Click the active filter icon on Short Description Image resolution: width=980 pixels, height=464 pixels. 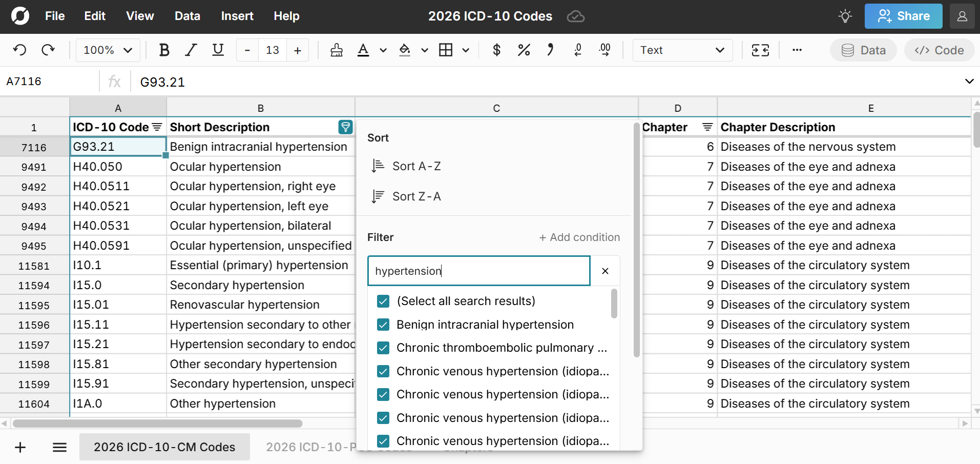click(x=345, y=127)
